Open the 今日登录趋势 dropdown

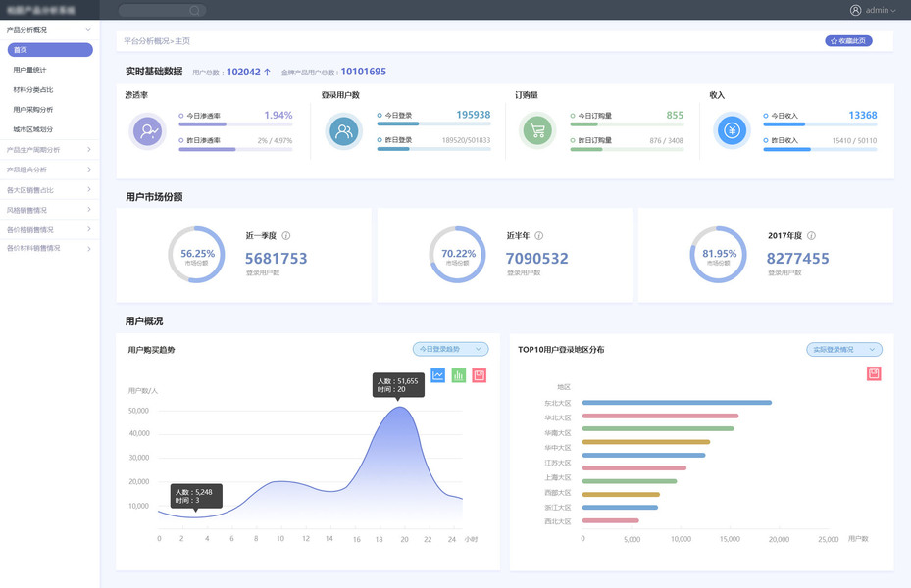click(450, 349)
